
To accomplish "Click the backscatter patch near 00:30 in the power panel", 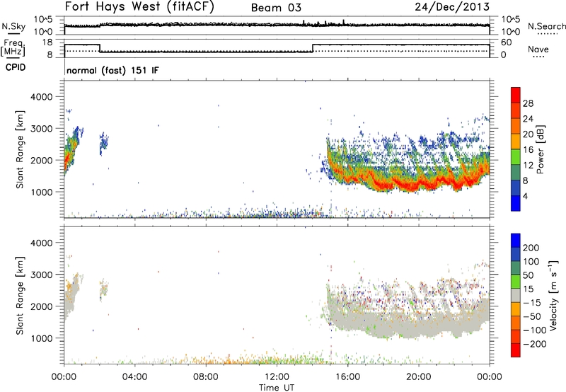I will 71,151.
